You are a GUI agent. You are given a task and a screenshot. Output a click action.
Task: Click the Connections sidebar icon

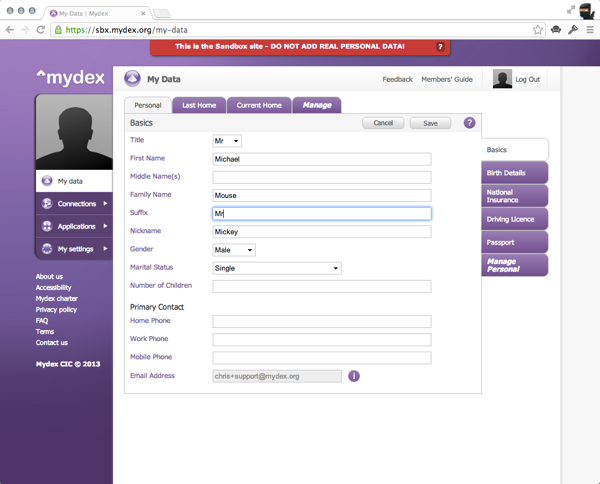[47, 204]
